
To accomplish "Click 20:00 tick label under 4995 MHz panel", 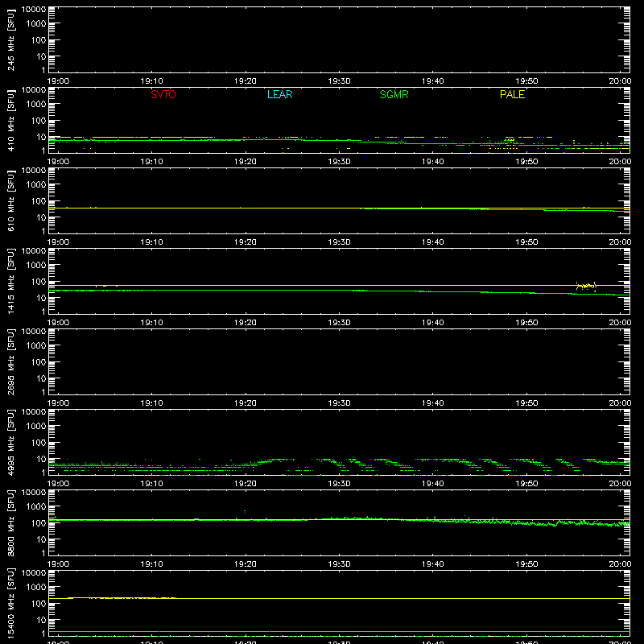I will pyautogui.click(x=620, y=484).
